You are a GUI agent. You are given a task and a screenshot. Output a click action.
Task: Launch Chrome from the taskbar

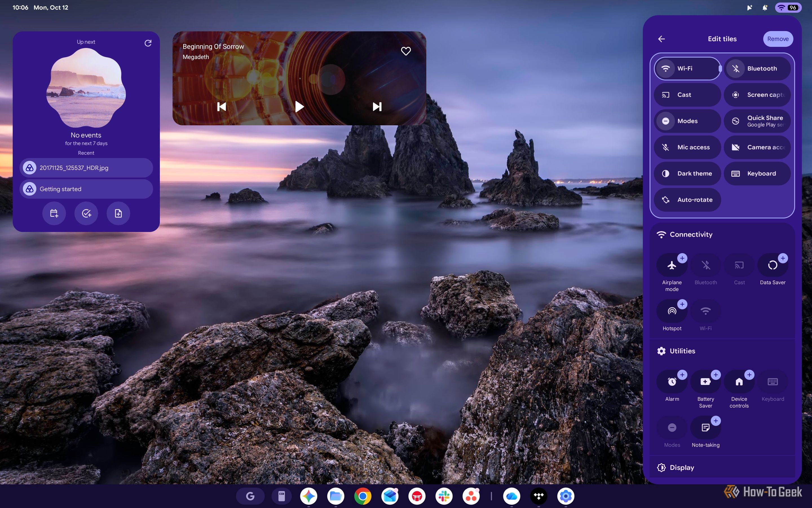click(363, 496)
